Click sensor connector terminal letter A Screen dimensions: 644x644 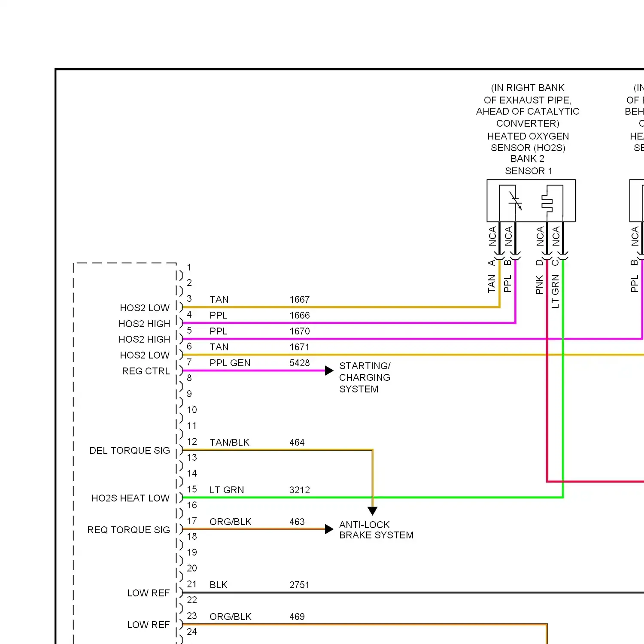pos(492,263)
